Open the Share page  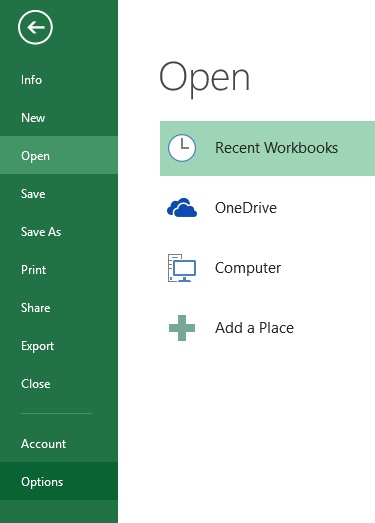(59, 308)
